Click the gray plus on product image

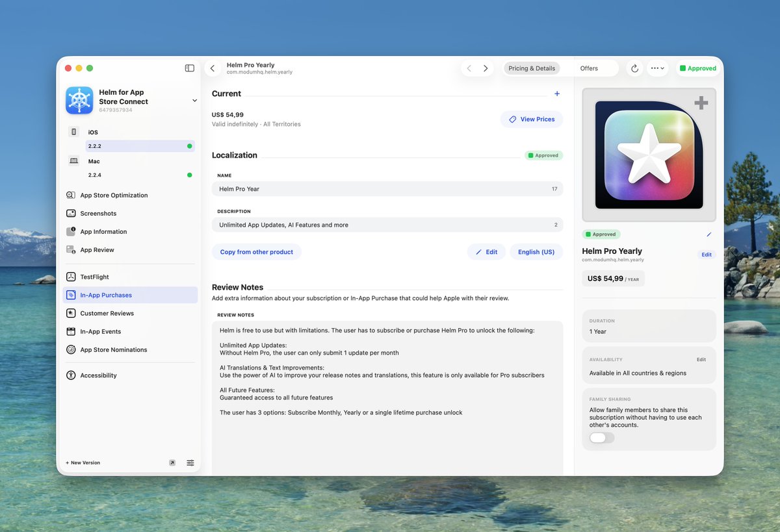(x=701, y=103)
